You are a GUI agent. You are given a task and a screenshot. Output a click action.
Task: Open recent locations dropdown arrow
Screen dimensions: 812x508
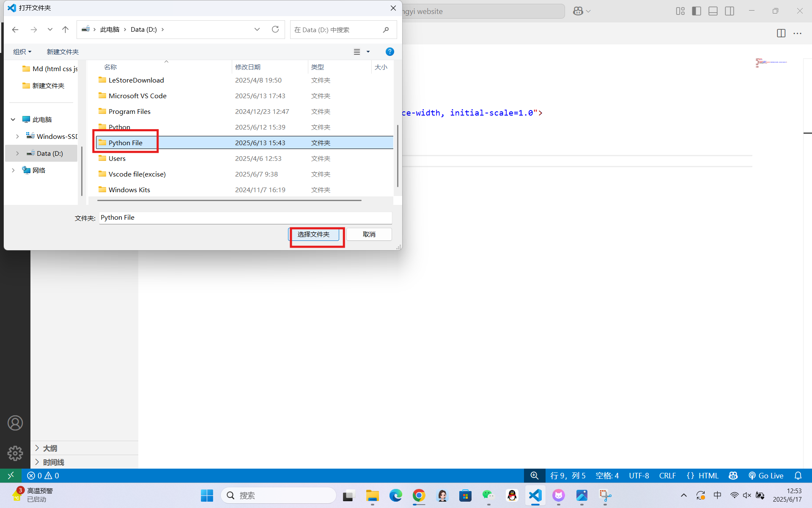[50, 30]
